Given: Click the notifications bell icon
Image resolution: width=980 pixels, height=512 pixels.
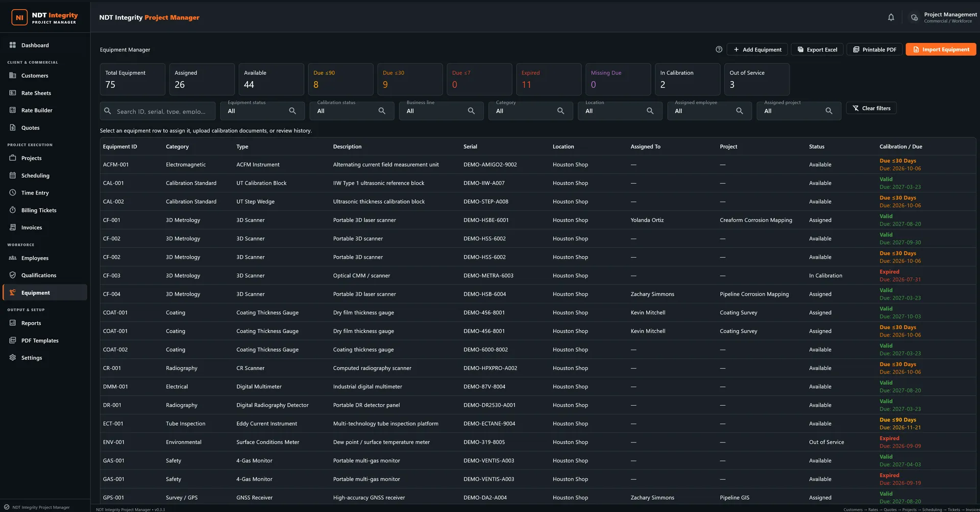Looking at the screenshot, I should click(x=891, y=17).
